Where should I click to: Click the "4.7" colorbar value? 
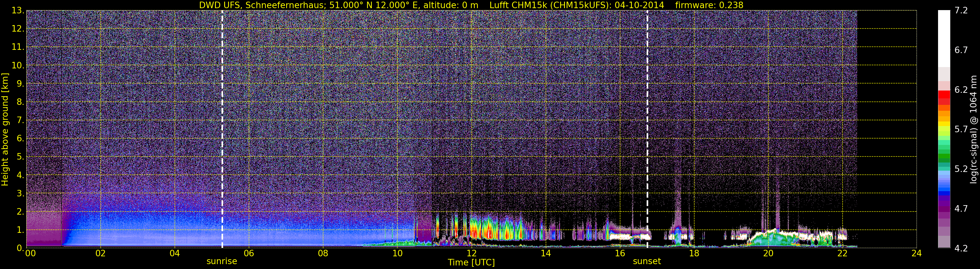[x=961, y=208]
